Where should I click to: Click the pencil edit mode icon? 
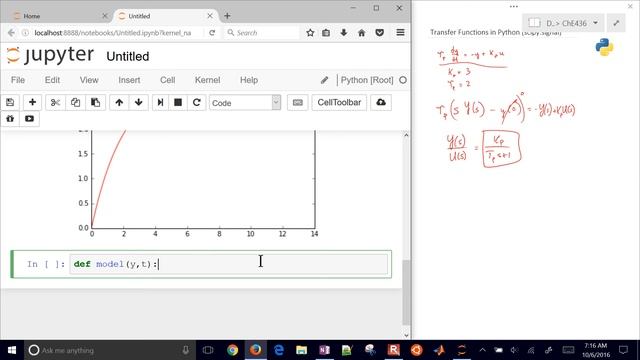(x=324, y=80)
